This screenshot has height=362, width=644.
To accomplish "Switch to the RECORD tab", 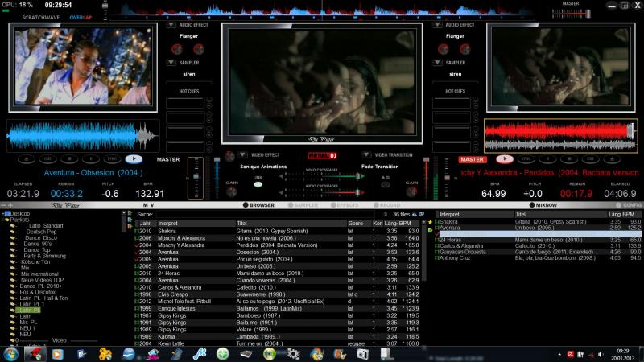I will tap(387, 205).
